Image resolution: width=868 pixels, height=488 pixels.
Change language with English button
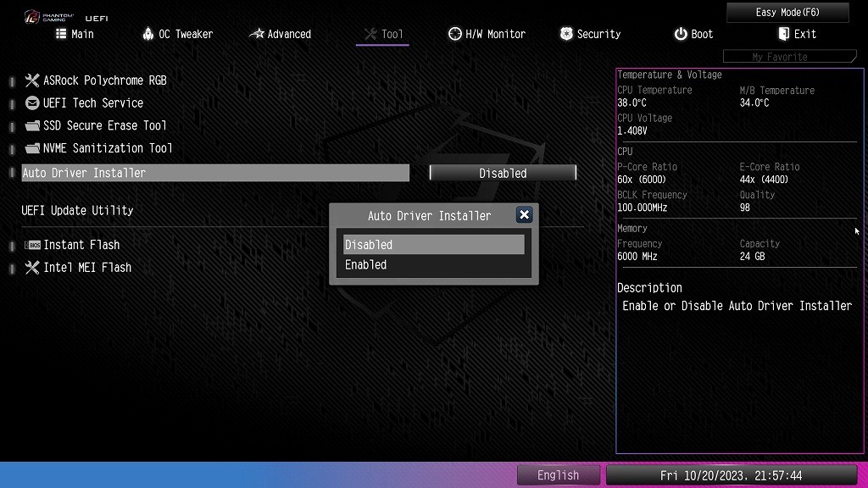pyautogui.click(x=558, y=475)
